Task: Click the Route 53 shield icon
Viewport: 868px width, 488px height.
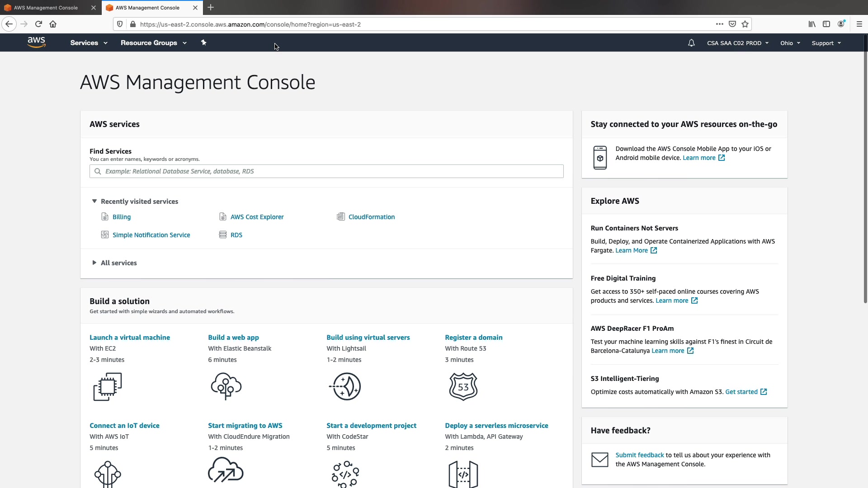Action: 463,386
